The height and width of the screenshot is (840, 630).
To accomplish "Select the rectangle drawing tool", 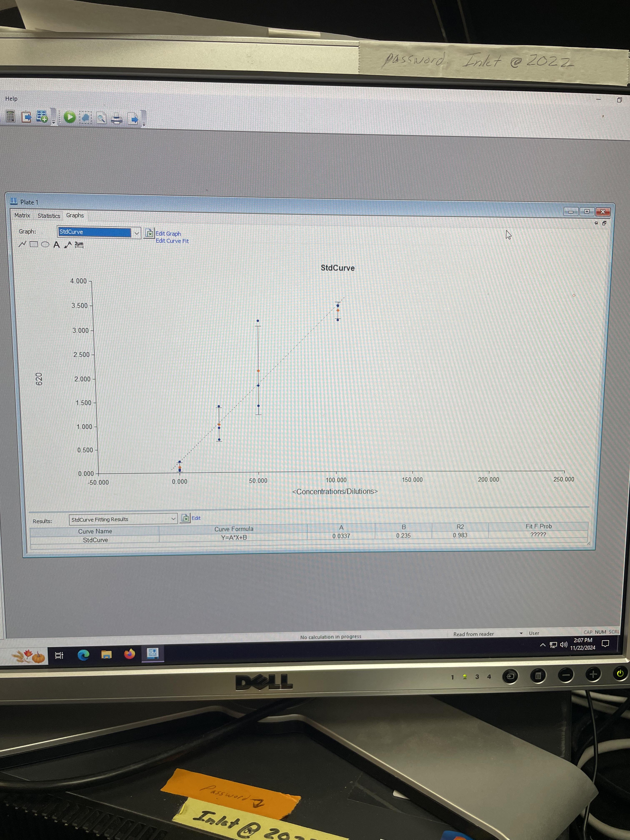I will pos(34,244).
